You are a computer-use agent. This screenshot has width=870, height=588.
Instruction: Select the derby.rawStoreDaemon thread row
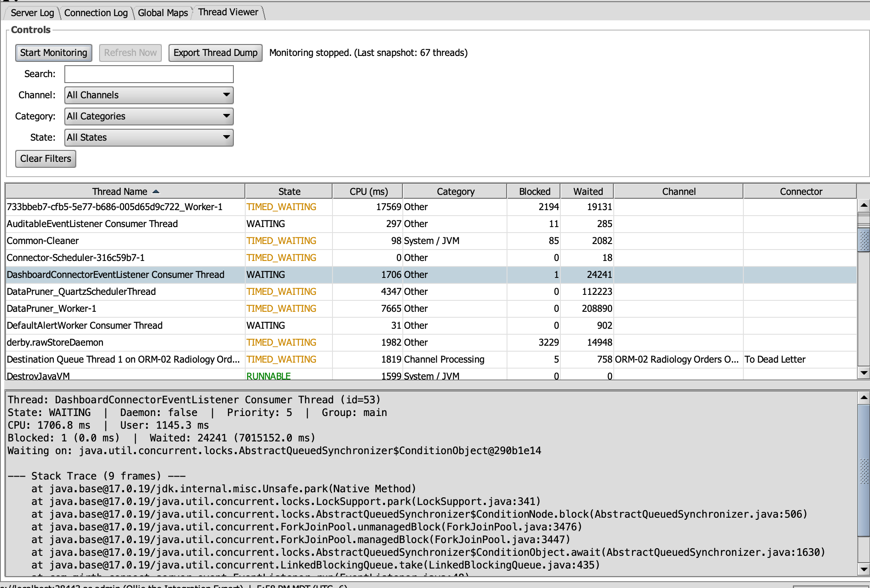tap(431, 342)
